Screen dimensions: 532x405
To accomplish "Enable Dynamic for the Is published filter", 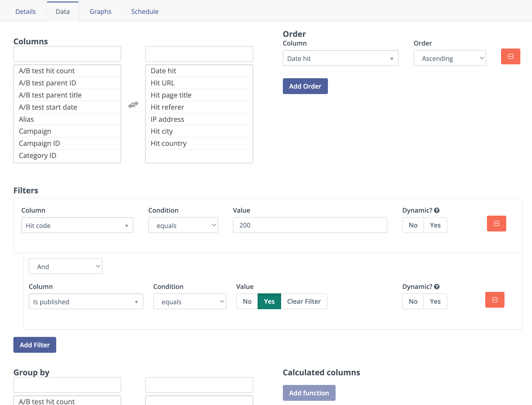I will [435, 301].
